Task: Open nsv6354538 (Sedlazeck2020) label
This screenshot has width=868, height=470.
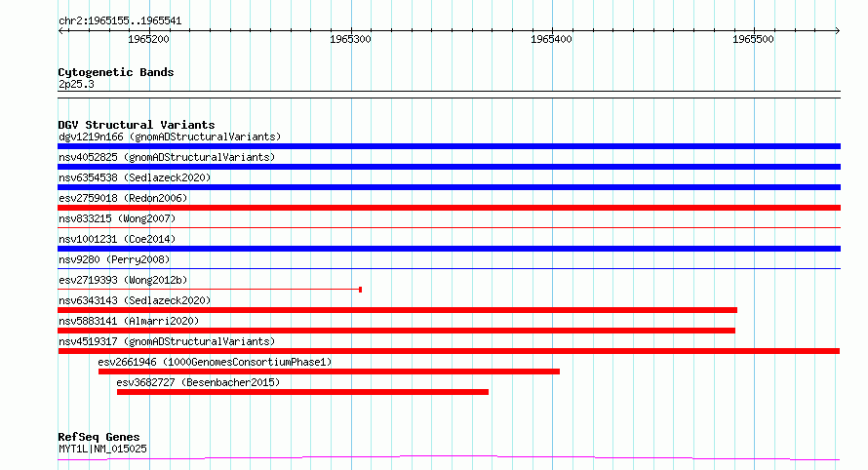Action: 135,177
